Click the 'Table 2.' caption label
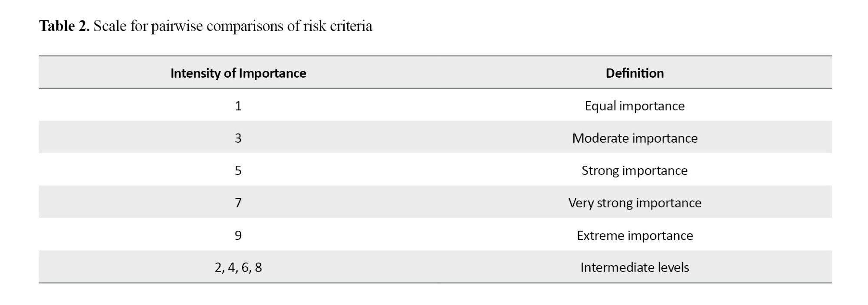Viewport: 868px width, 305px height. [x=64, y=26]
